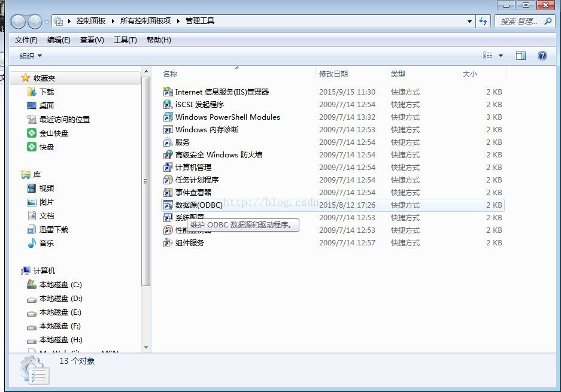This screenshot has height=392, width=561.
Task: Select 本地磁盘 (D:)
Action: 55,298
